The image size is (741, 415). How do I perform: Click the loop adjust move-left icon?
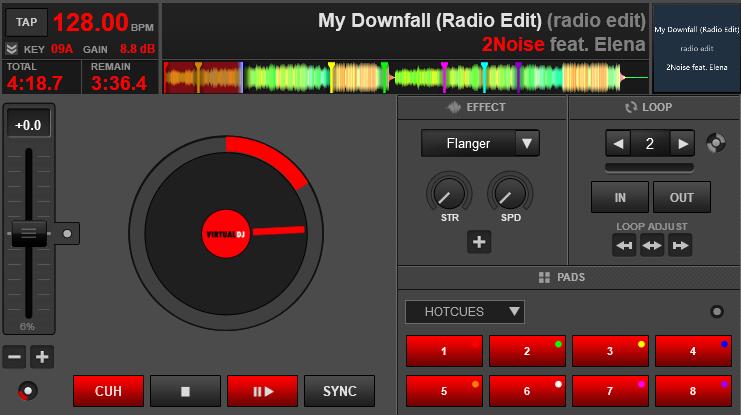pos(624,245)
